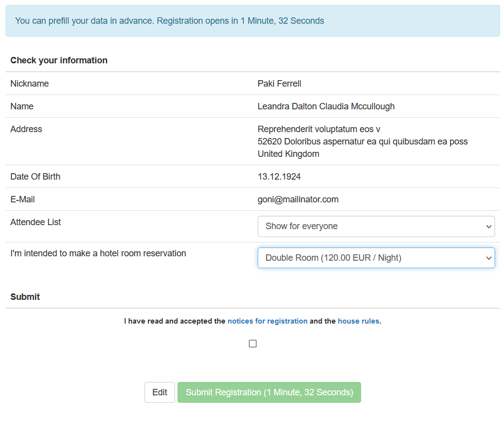This screenshot has width=504, height=427.
Task: Open the notices for registration link
Action: click(267, 321)
